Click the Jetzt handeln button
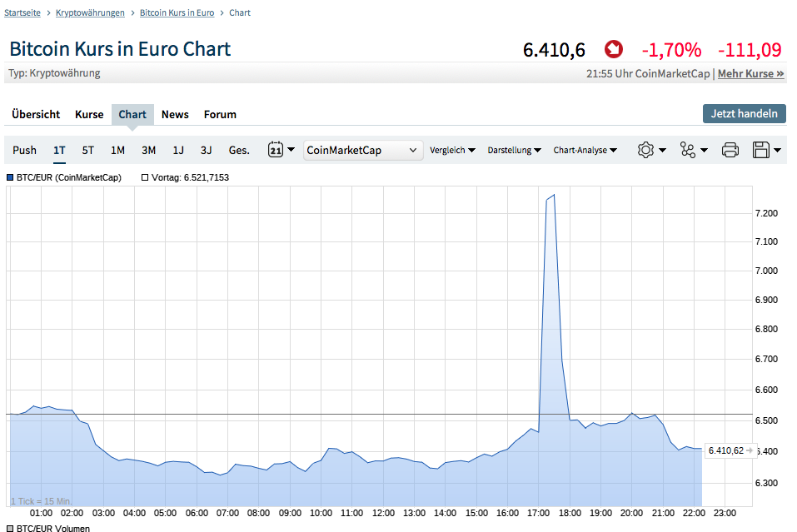Viewport: 797px width, 532px height. click(x=745, y=113)
